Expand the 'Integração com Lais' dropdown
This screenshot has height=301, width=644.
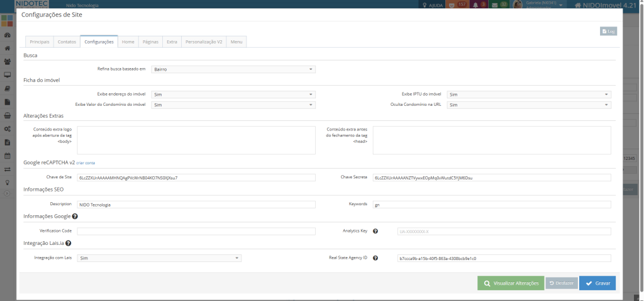pos(159,258)
